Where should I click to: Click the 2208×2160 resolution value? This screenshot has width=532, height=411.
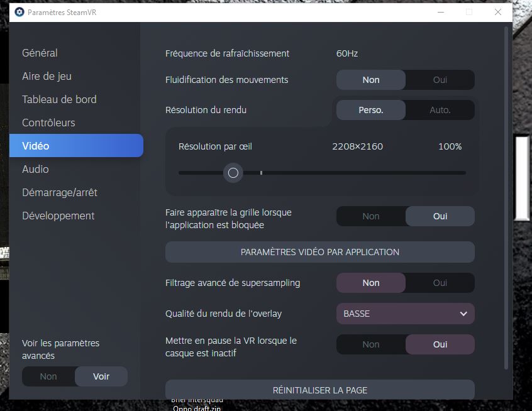click(358, 146)
